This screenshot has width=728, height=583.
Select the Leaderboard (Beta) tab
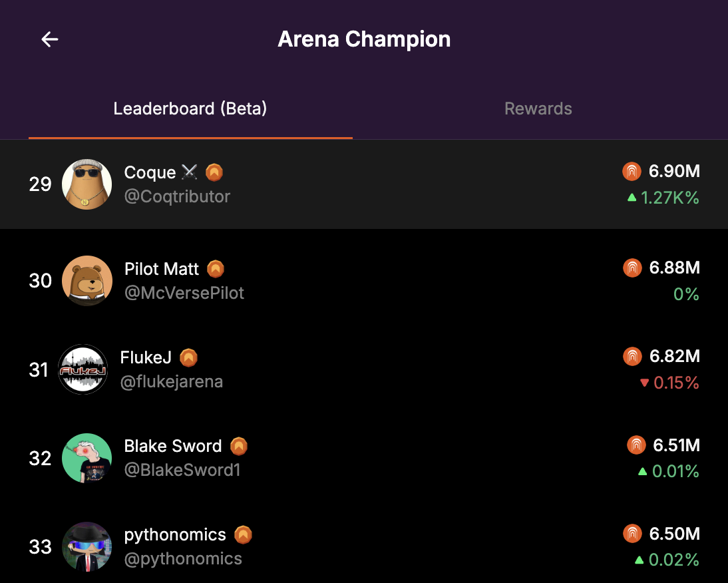tap(190, 108)
